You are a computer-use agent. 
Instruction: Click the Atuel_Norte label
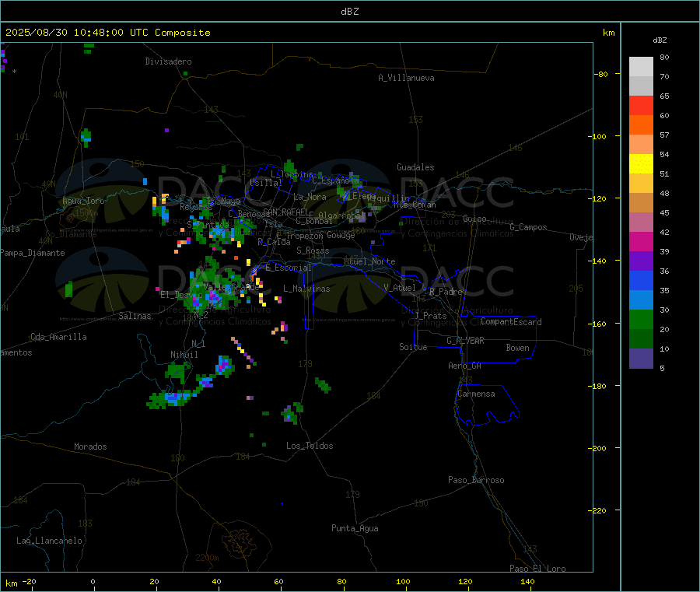click(x=369, y=261)
